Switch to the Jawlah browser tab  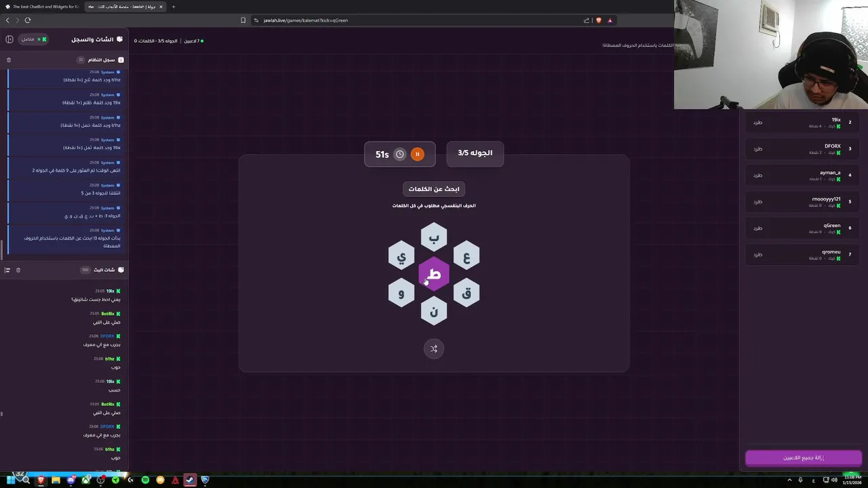(x=125, y=7)
